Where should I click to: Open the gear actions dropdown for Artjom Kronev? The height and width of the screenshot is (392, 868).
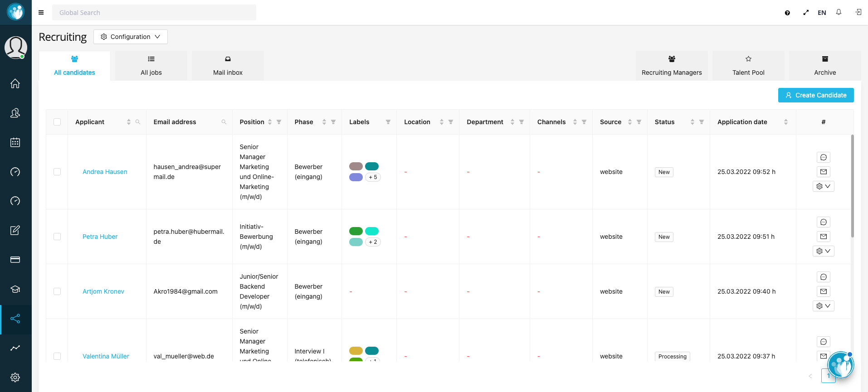tap(823, 306)
